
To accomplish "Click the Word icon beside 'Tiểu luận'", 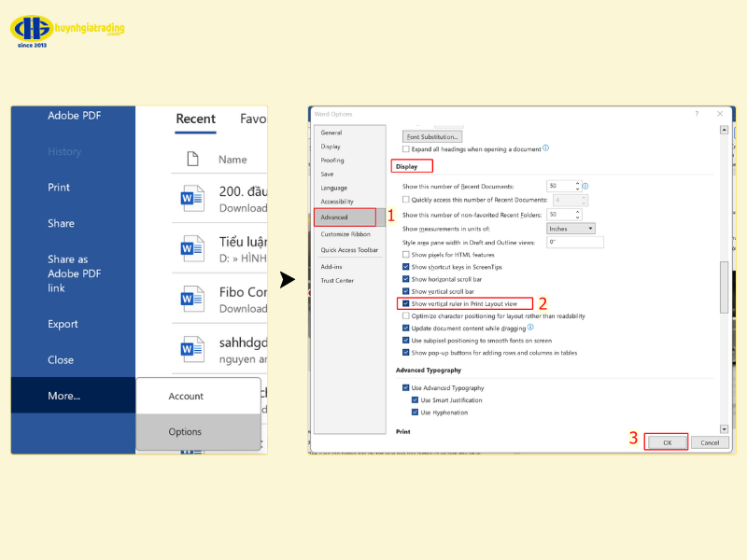I will 192,248.
